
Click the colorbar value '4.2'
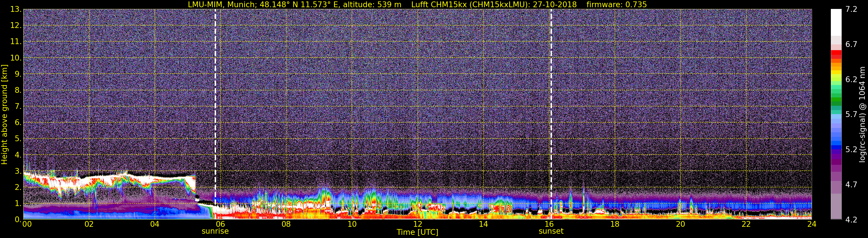click(x=851, y=220)
